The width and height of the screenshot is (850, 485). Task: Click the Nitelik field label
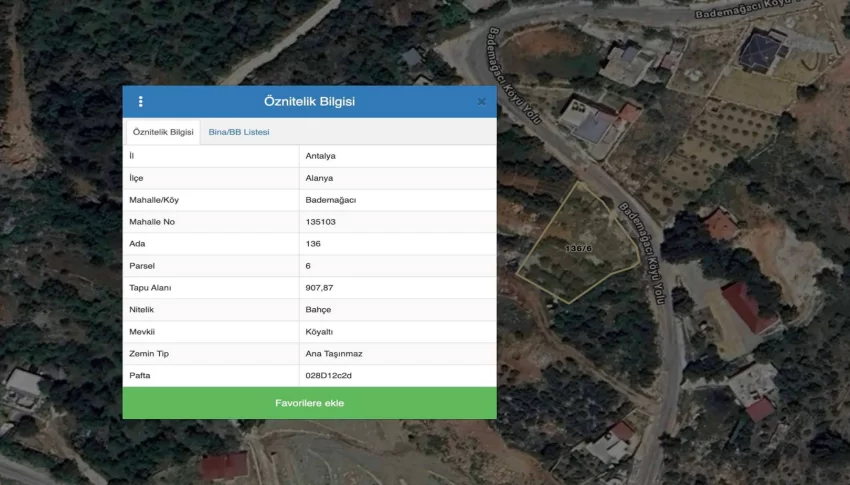(x=141, y=309)
